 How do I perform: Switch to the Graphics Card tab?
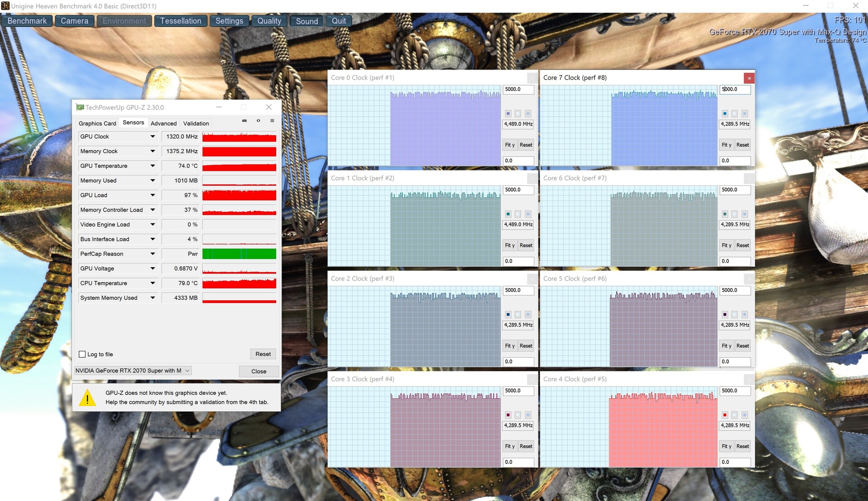[x=97, y=123]
